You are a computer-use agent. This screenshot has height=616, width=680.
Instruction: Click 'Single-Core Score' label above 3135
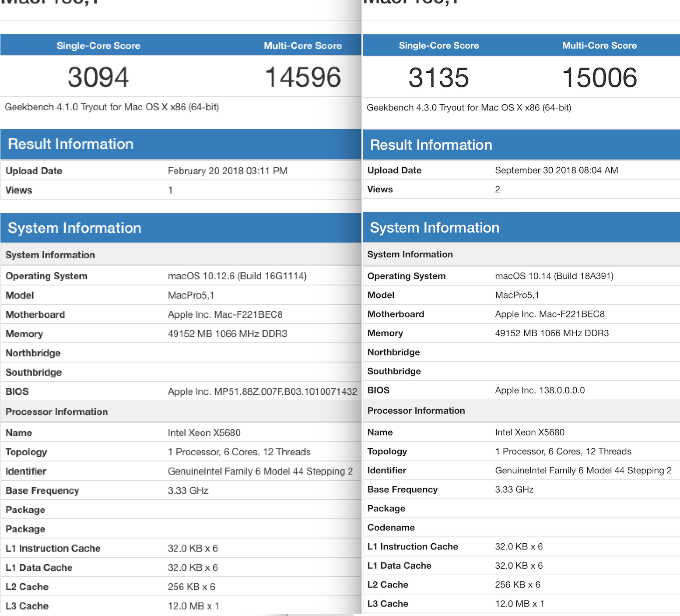click(x=439, y=46)
